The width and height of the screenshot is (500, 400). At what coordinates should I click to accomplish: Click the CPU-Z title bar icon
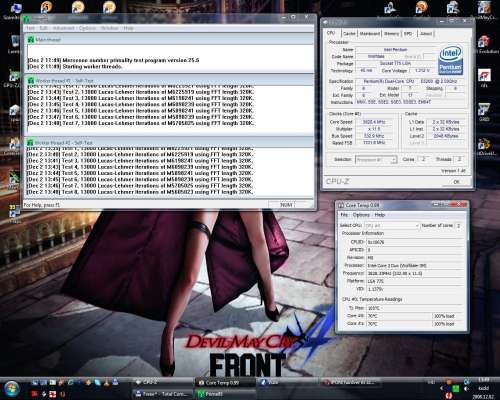[x=326, y=22]
